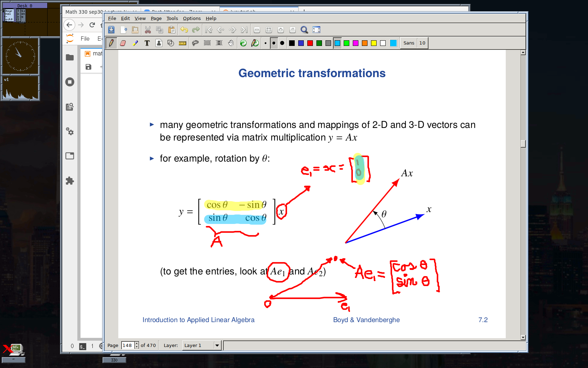Select the Highlighter tool
This screenshot has height=368, width=588.
(x=135, y=43)
